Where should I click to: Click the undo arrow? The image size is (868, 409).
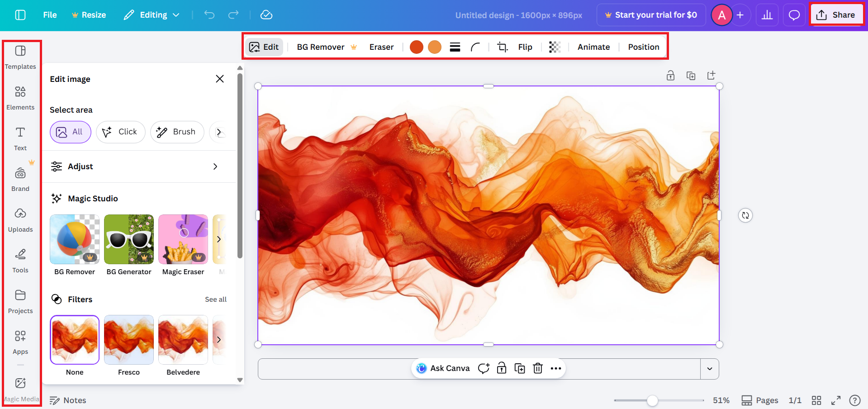click(x=209, y=15)
